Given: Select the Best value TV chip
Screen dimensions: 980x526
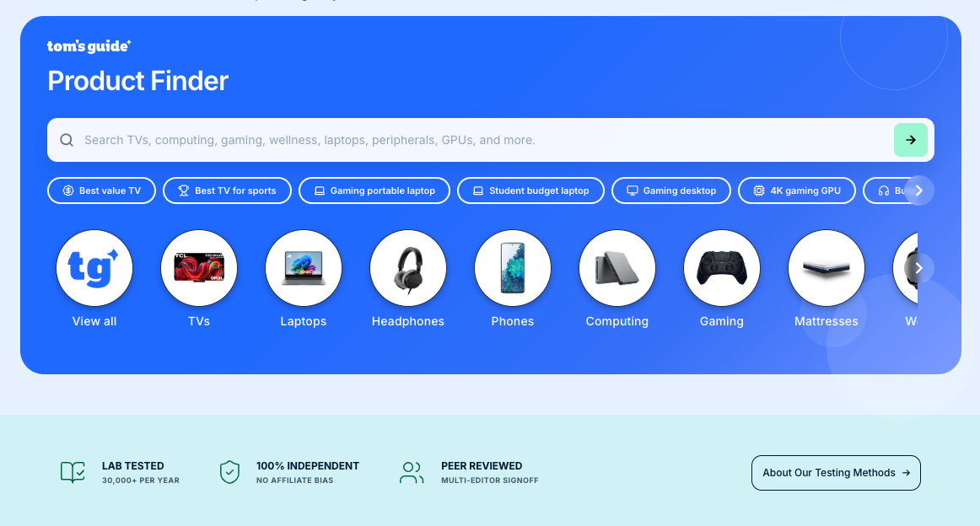Looking at the screenshot, I should coord(101,191).
